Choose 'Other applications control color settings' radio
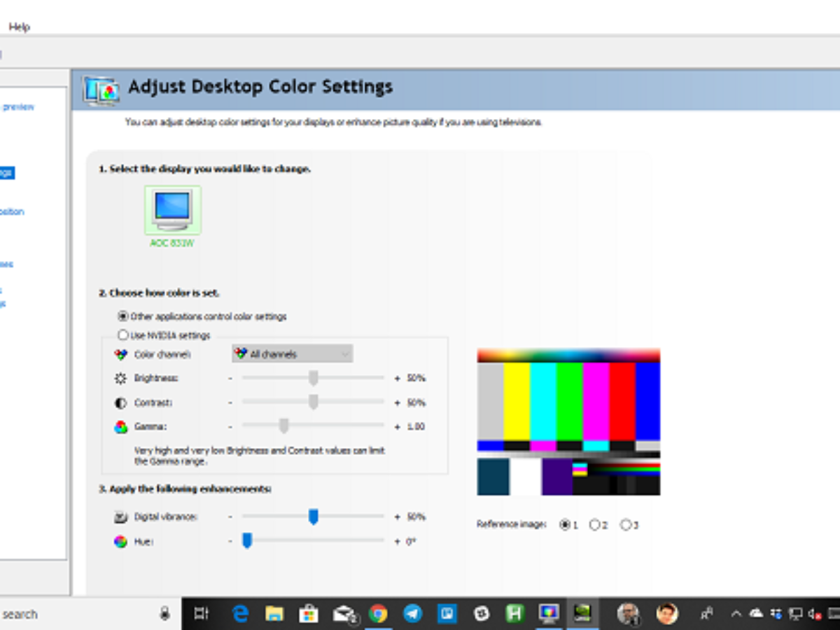 [x=123, y=316]
